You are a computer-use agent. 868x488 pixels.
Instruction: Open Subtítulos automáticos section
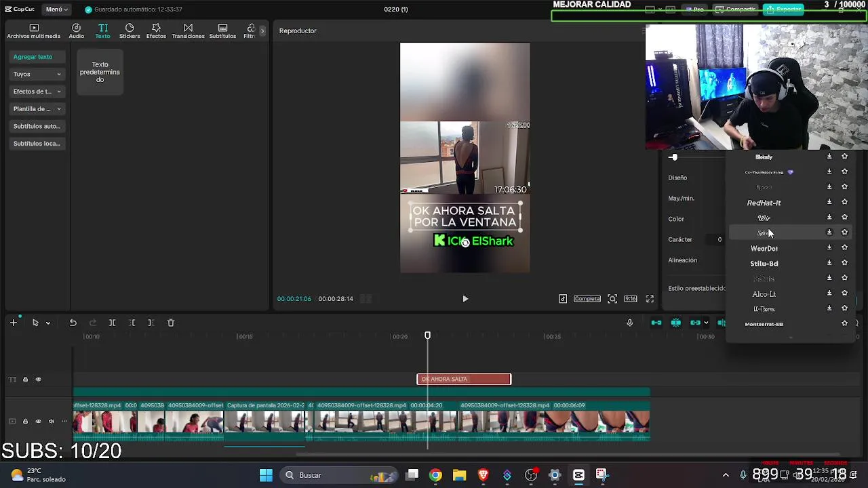pyautogui.click(x=37, y=126)
